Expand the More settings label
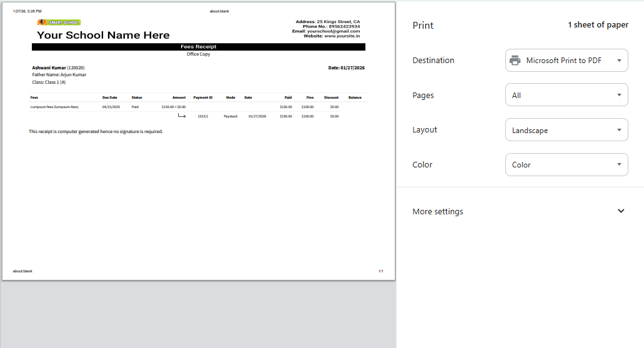Image resolution: width=644 pixels, height=348 pixels. 438,212
